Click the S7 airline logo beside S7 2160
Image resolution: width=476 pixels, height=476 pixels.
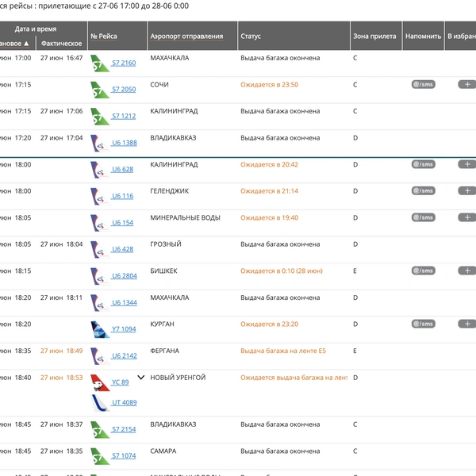(100, 63)
